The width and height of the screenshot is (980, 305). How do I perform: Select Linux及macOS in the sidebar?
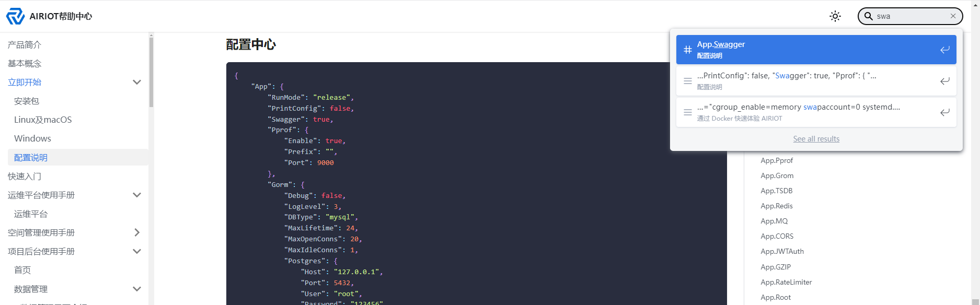[x=43, y=120]
